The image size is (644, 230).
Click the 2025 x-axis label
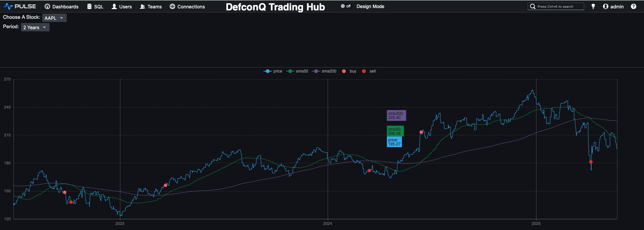[536, 224]
